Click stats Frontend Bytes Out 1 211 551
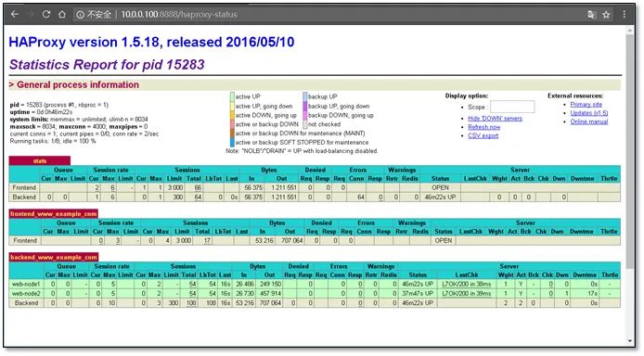This screenshot has height=356, width=644. 283,187
